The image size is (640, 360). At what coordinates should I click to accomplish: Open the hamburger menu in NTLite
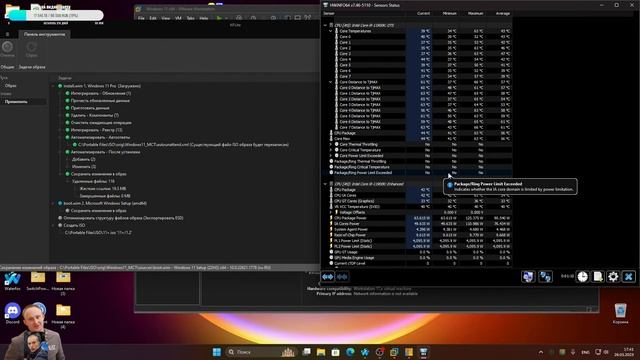(7, 34)
